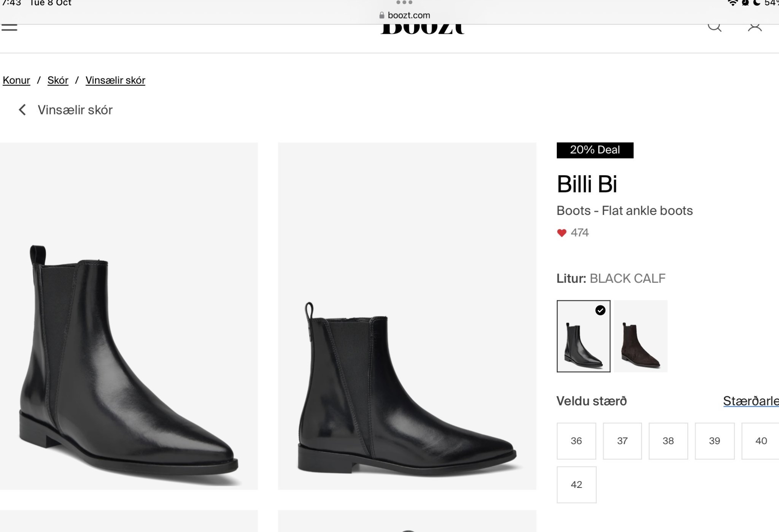Click the red heart favorite icon
Viewport: 779px width, 532px height.
[561, 233]
